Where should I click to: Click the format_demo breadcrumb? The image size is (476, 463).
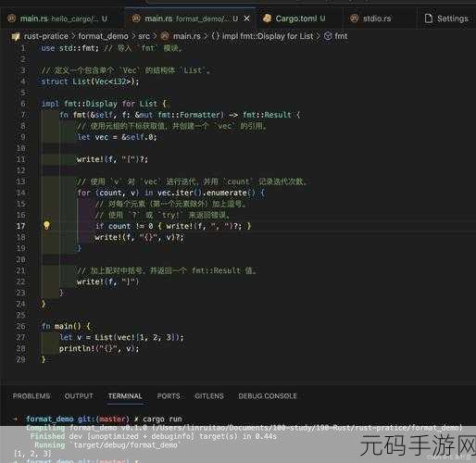tap(103, 36)
